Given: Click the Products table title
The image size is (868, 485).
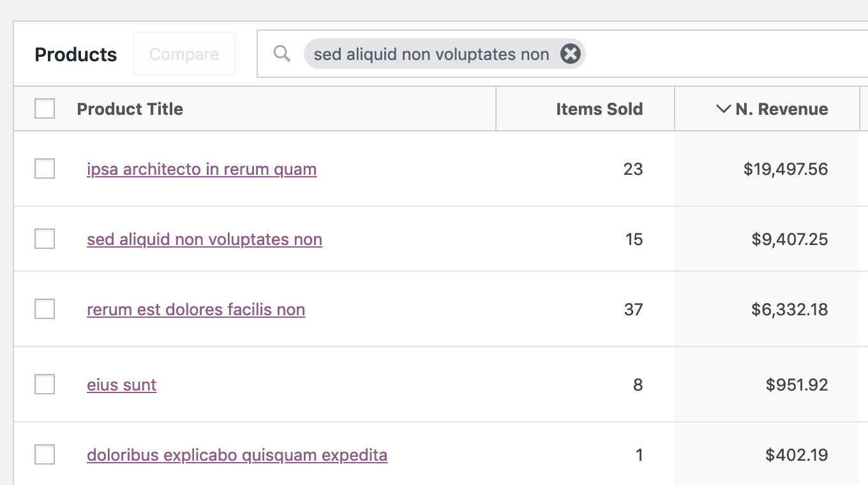Looking at the screenshot, I should click(x=76, y=54).
